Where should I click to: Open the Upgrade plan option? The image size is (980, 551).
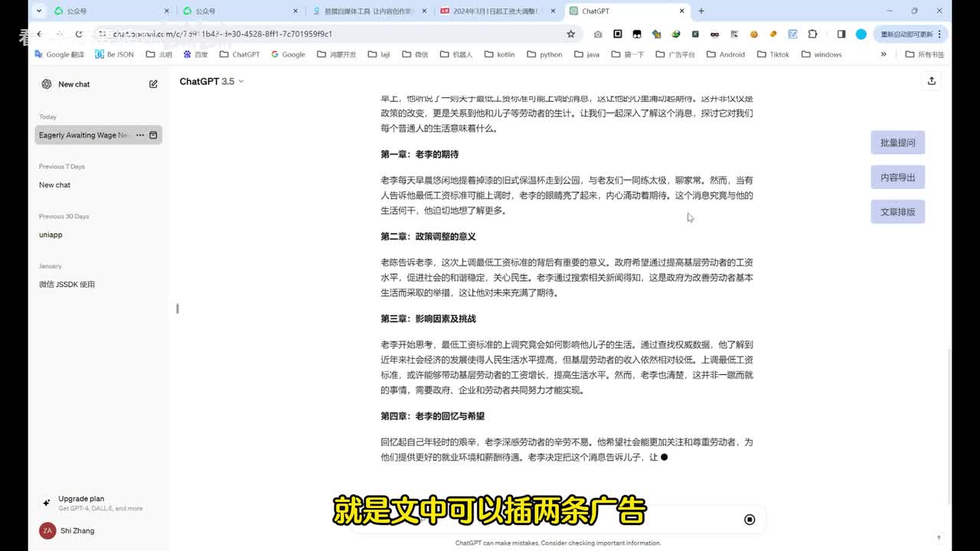coord(81,499)
